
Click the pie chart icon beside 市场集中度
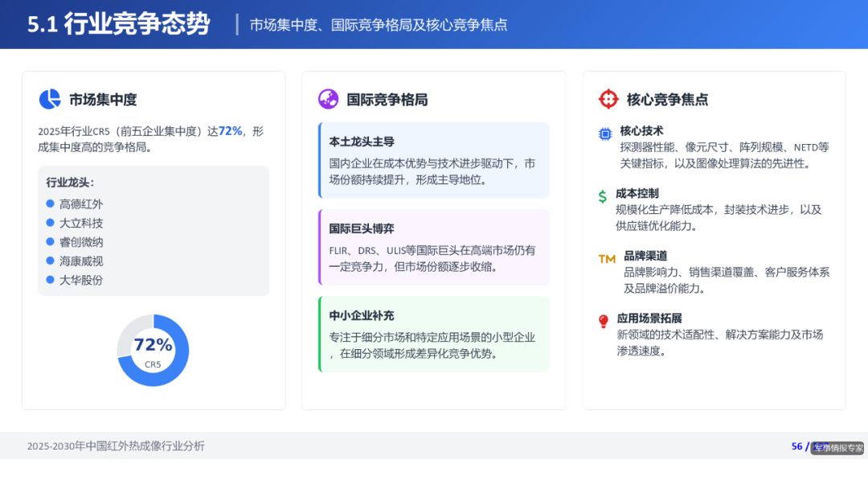[50, 98]
